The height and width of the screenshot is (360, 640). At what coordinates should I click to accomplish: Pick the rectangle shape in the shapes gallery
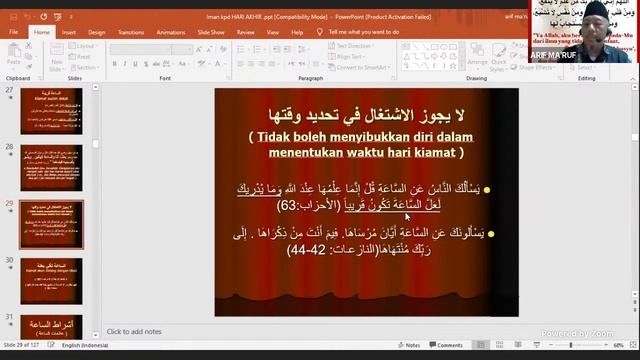click(x=434, y=47)
